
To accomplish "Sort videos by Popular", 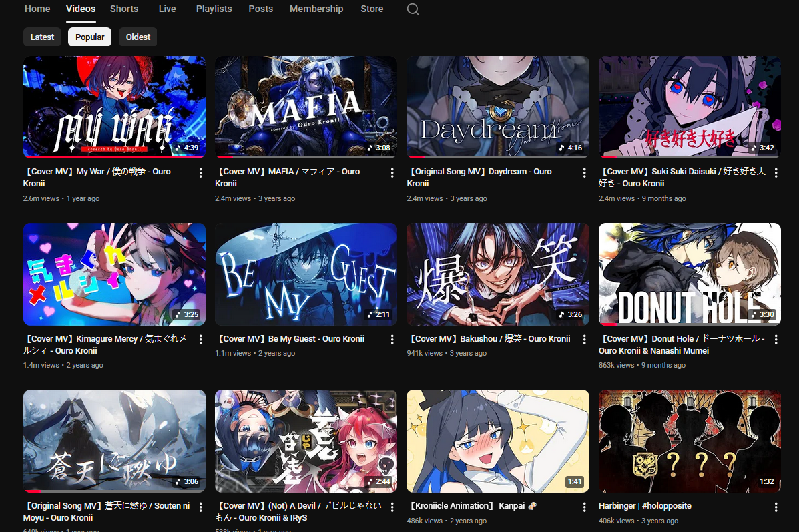I will pyautogui.click(x=89, y=37).
